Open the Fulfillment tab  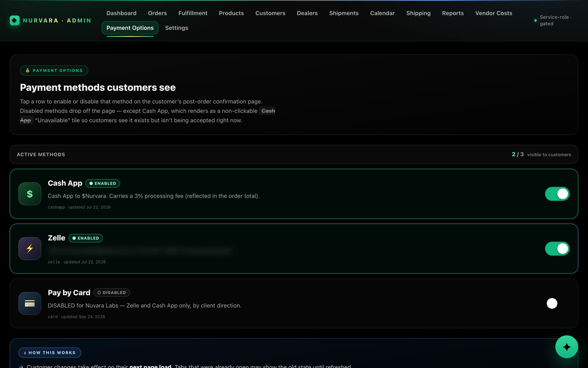193,13
